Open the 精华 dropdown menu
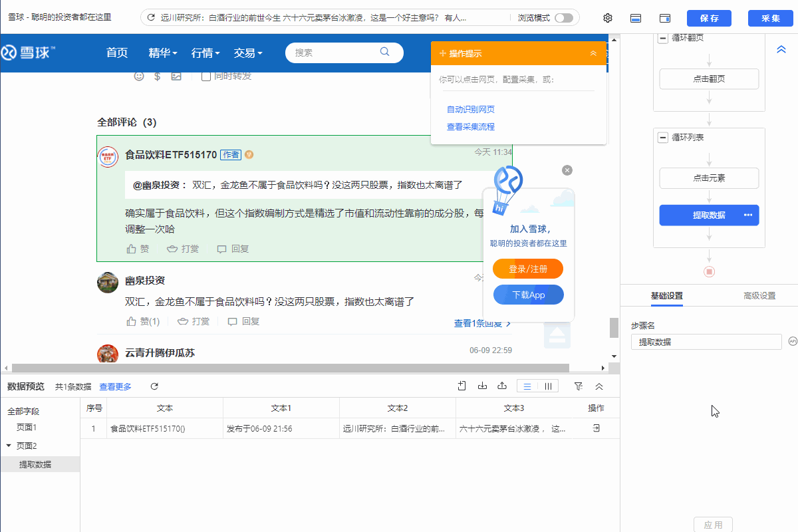This screenshot has height=532, width=798. [x=162, y=53]
